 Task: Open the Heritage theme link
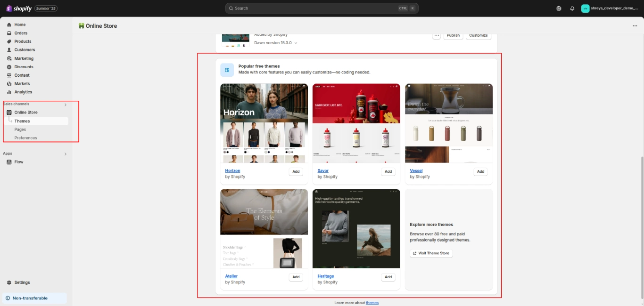[x=325, y=276]
